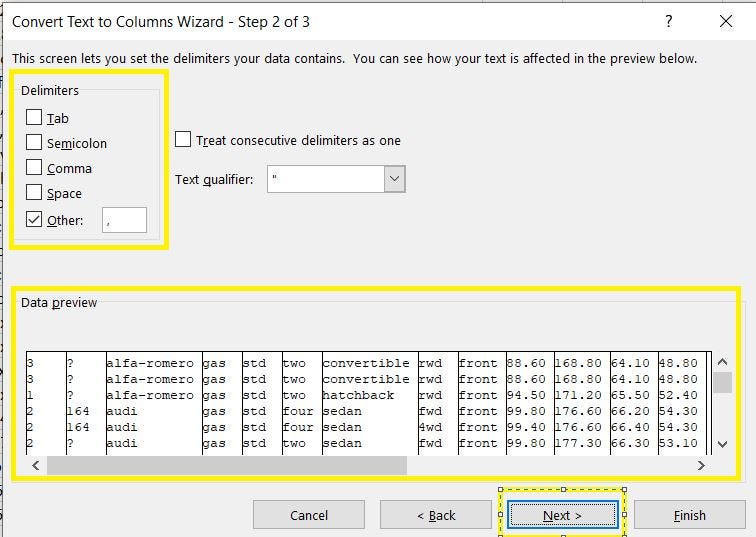756x537 pixels.
Task: Open the wizard help question mark
Action: (668, 21)
